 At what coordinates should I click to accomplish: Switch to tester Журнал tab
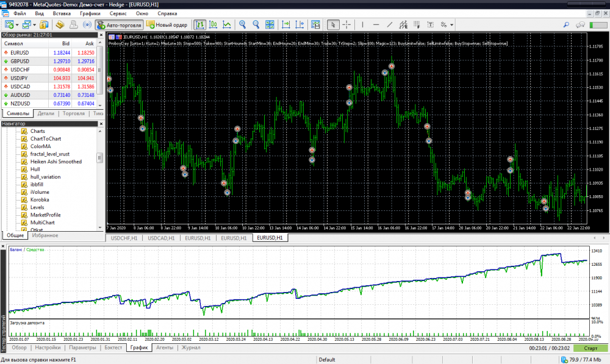point(191,348)
